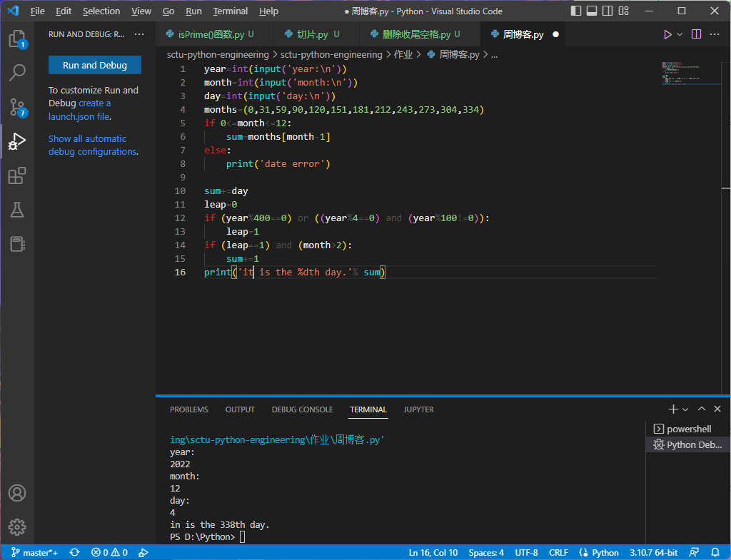Click the Split Editor Right icon
This screenshot has width=731, height=560.
697,34
